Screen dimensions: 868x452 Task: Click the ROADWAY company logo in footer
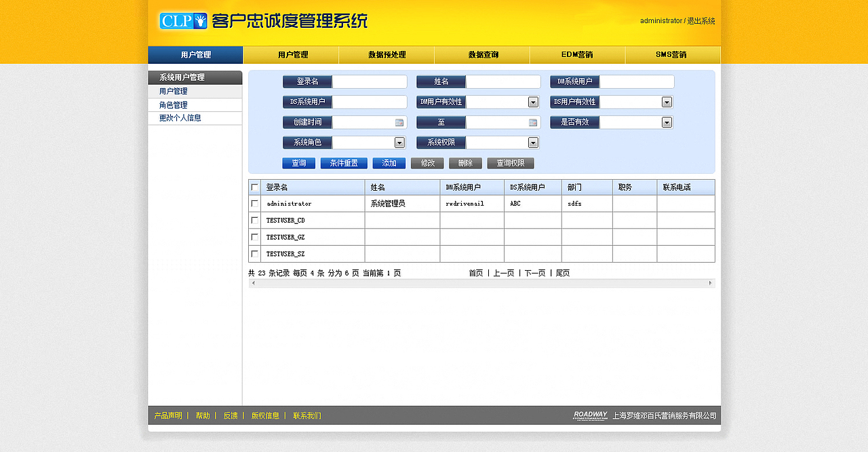coord(590,415)
